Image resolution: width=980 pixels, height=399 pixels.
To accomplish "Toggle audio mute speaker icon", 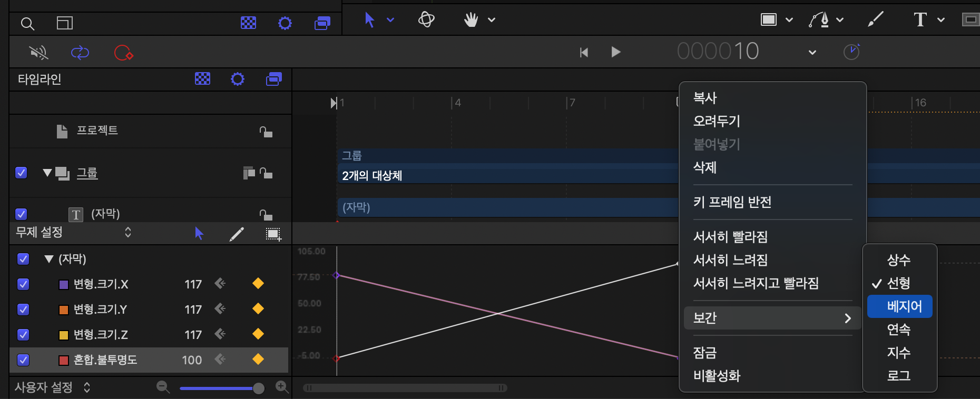I will (38, 52).
